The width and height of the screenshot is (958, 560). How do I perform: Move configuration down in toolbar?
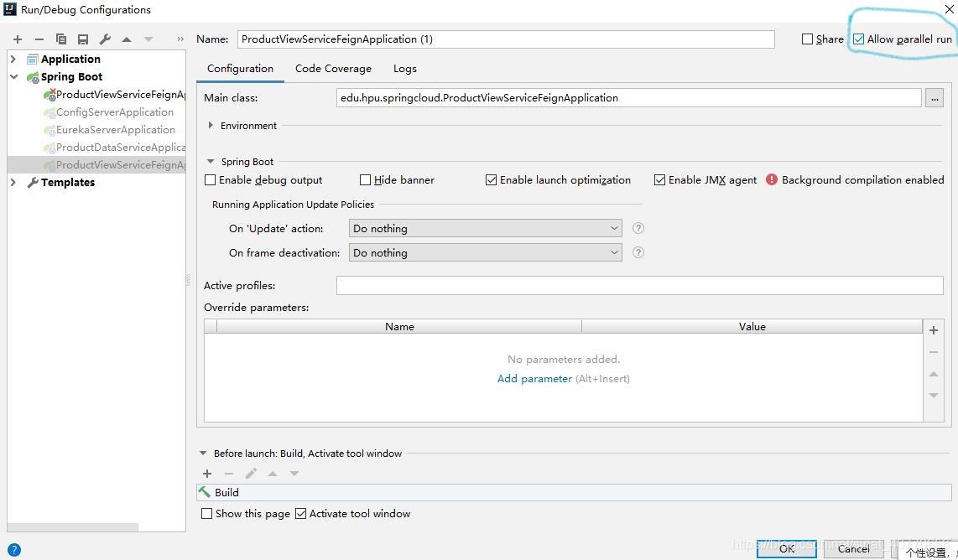(x=148, y=39)
